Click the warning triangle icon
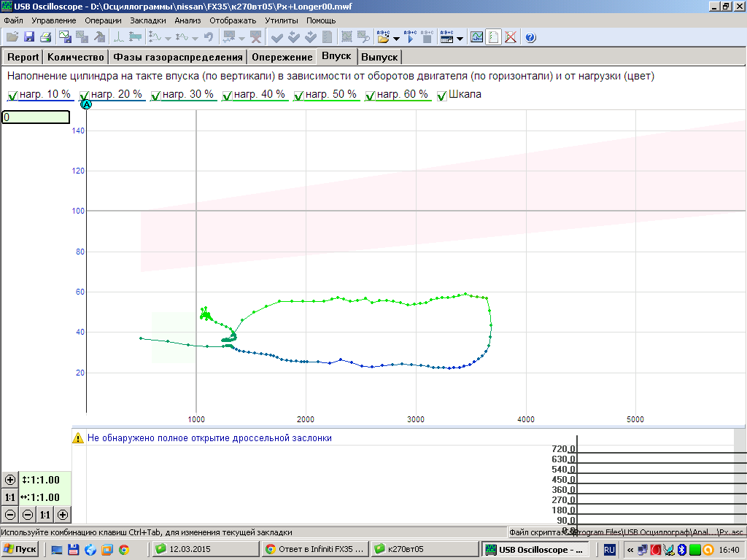This screenshot has width=747, height=560. [78, 437]
